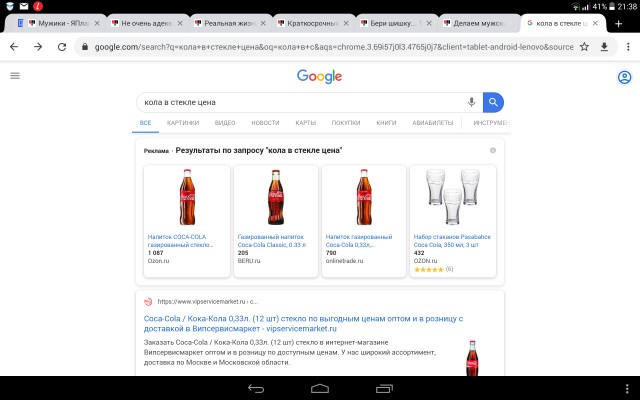Image resolution: width=640 pixels, height=400 pixels.
Task: Bookmark the page with the star icon
Action: [x=584, y=47]
